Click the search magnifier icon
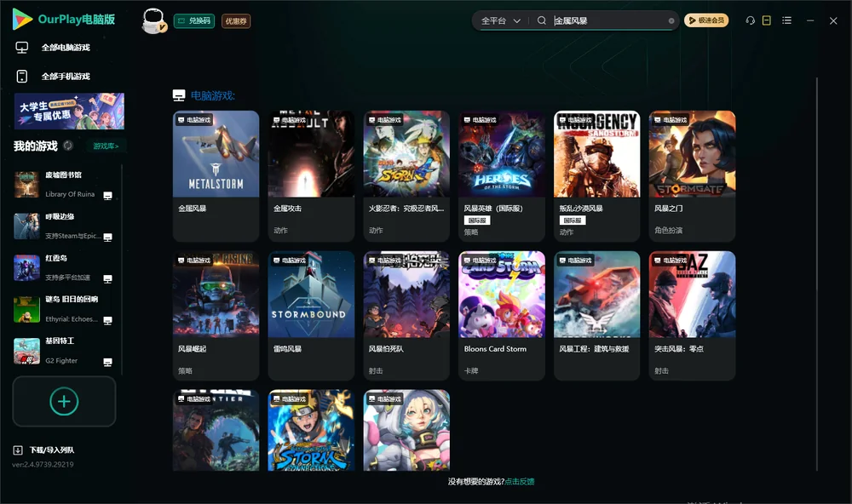 pyautogui.click(x=542, y=20)
